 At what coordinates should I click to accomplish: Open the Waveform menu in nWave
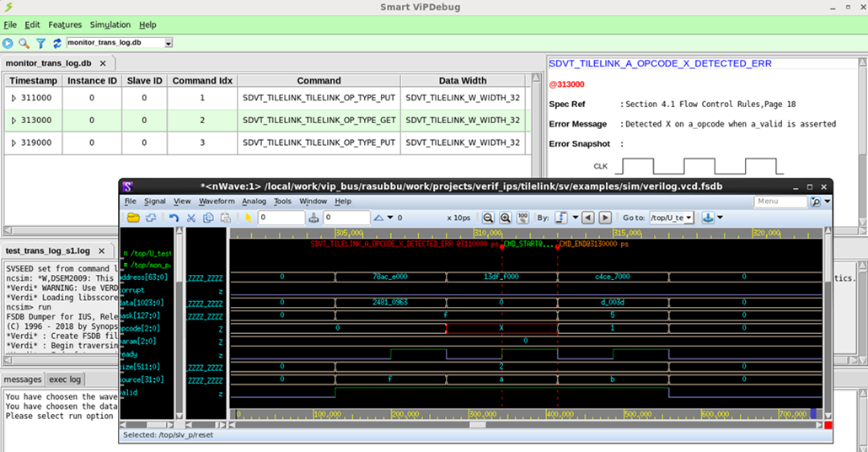click(x=216, y=202)
